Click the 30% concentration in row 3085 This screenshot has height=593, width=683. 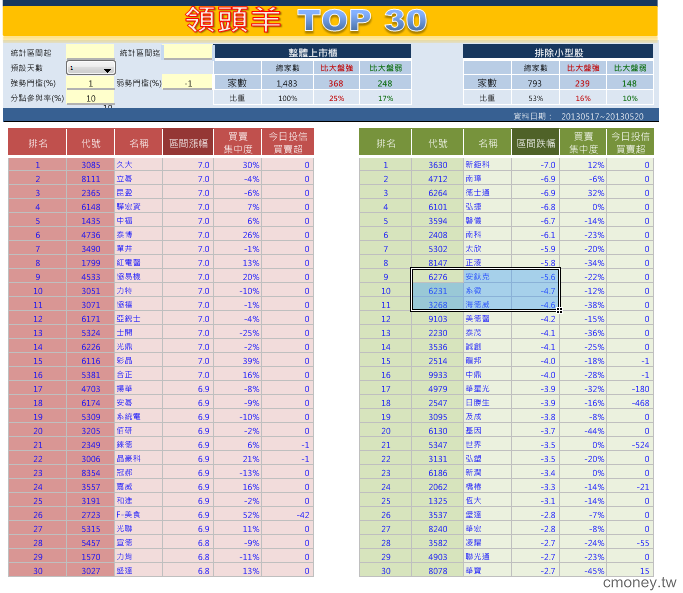coord(238,165)
